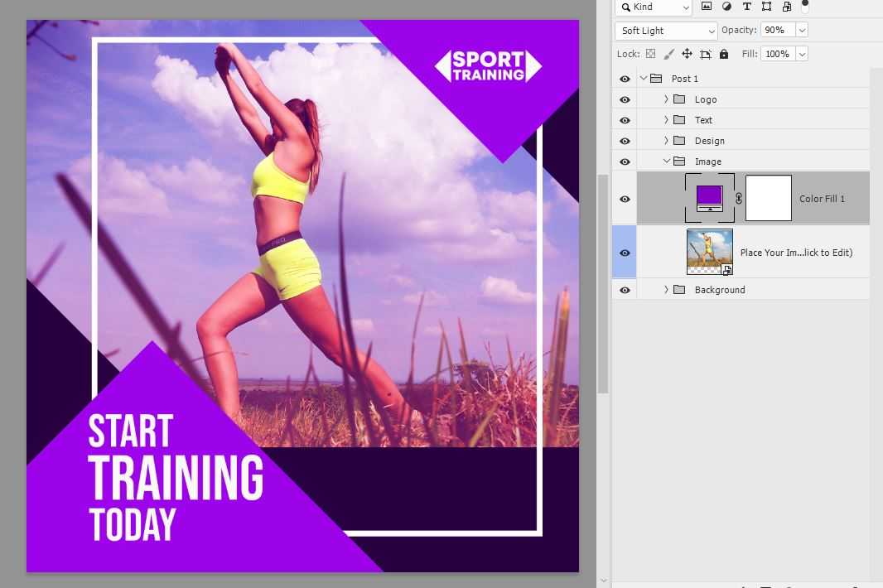The height and width of the screenshot is (588, 883).
Task: Filter layers by adjustment layer icon
Action: [x=726, y=7]
